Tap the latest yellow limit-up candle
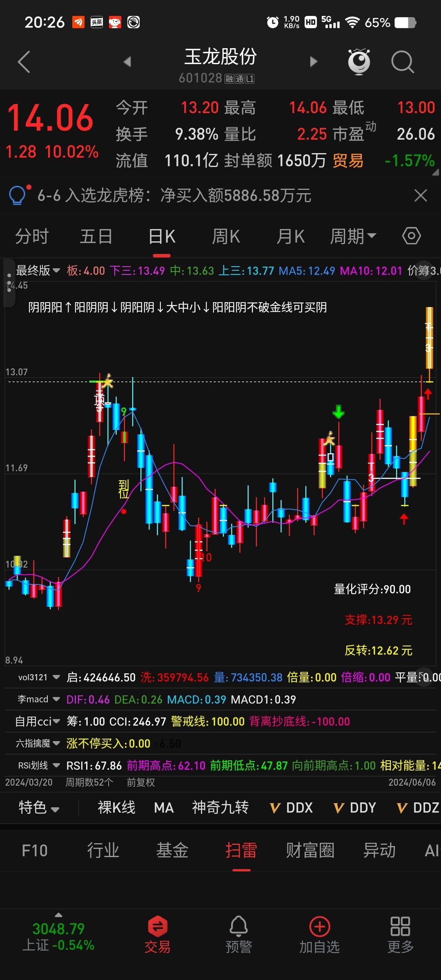This screenshot has height=980, width=441. click(429, 338)
